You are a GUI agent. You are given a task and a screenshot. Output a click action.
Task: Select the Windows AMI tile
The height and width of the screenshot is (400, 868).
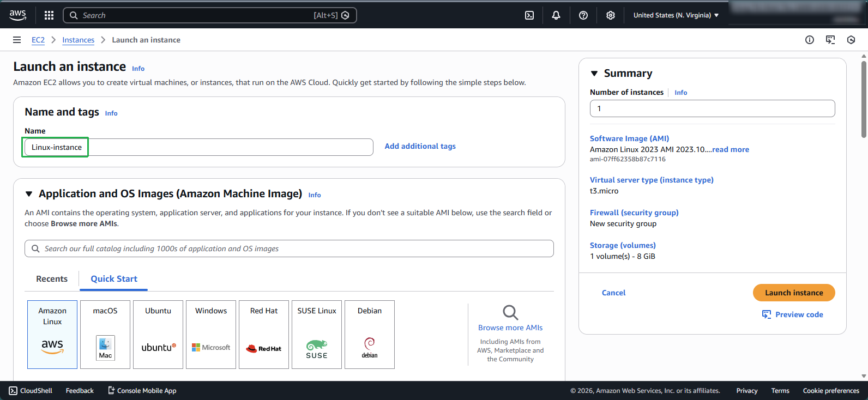(211, 334)
